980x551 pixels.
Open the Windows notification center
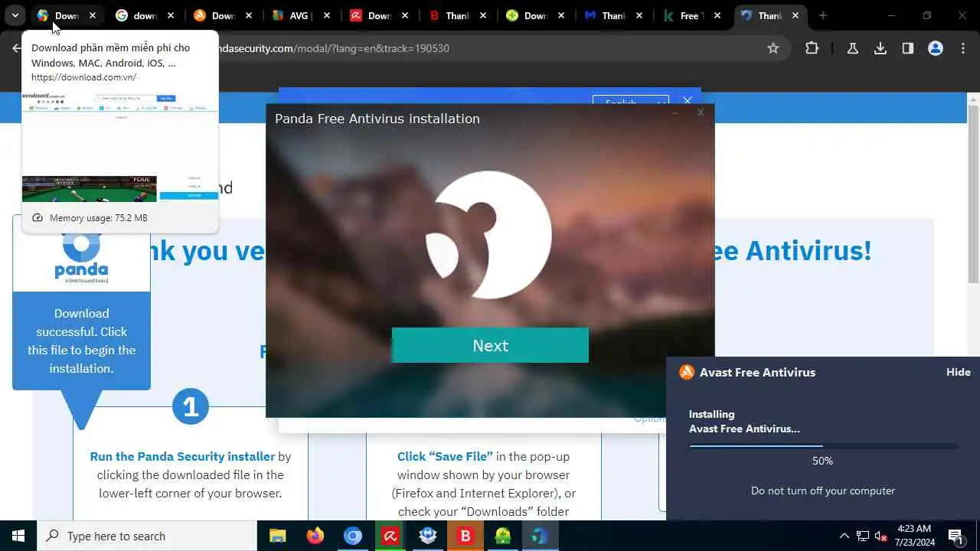point(955,536)
